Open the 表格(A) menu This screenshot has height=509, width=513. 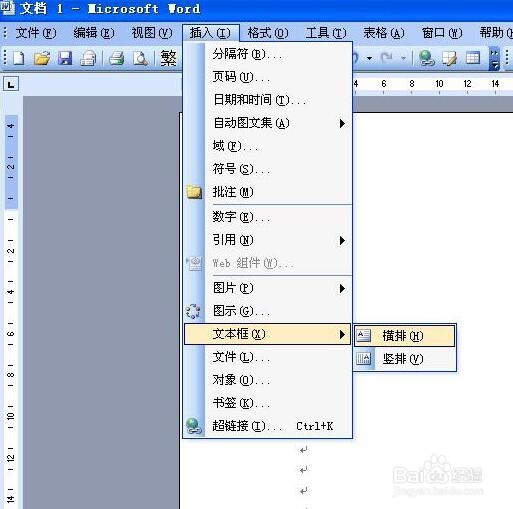pyautogui.click(x=384, y=33)
